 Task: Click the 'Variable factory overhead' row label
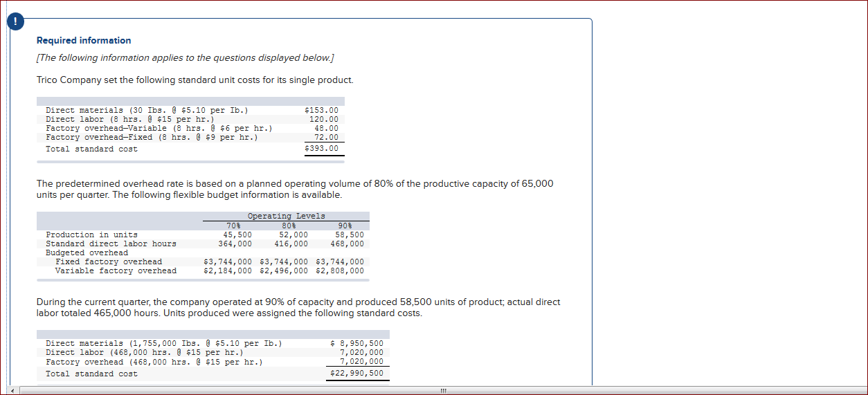point(116,270)
